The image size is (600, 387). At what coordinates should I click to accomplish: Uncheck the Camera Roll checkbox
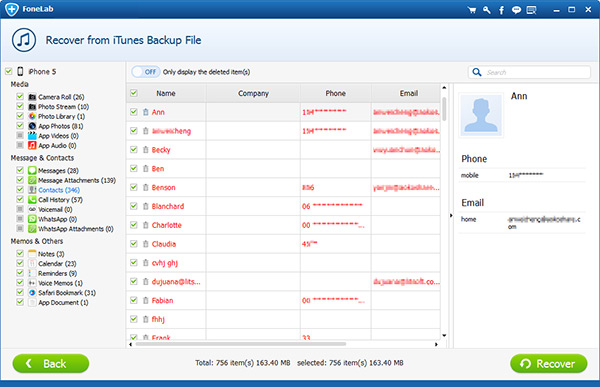[x=20, y=96]
